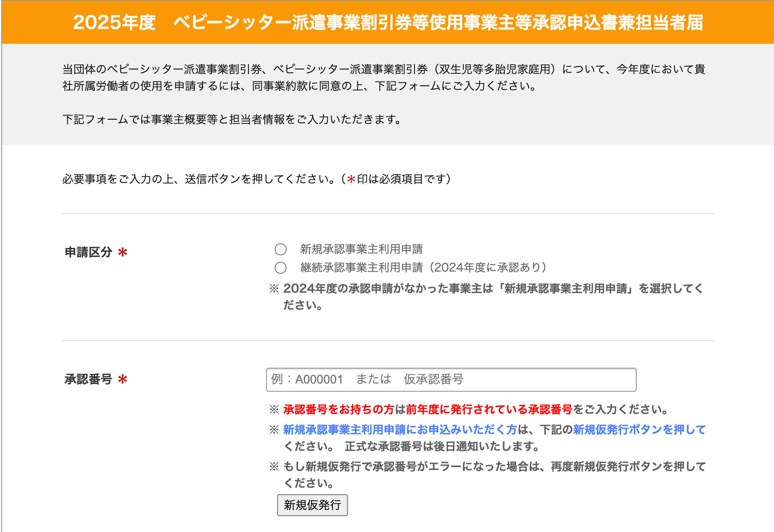Click the red asterisk beside 承認番号
Screen dimensions: 774x532
[123, 380]
